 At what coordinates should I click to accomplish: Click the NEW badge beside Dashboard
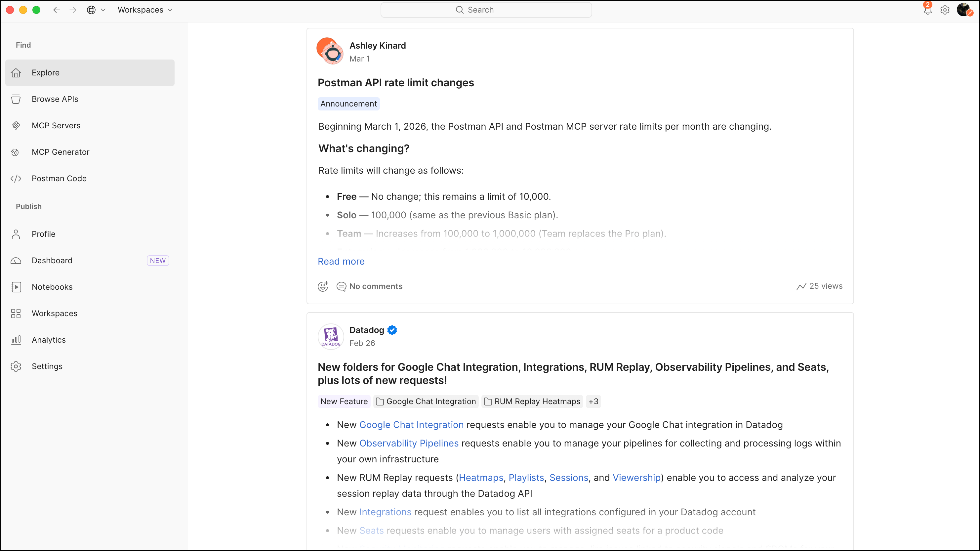click(x=158, y=261)
